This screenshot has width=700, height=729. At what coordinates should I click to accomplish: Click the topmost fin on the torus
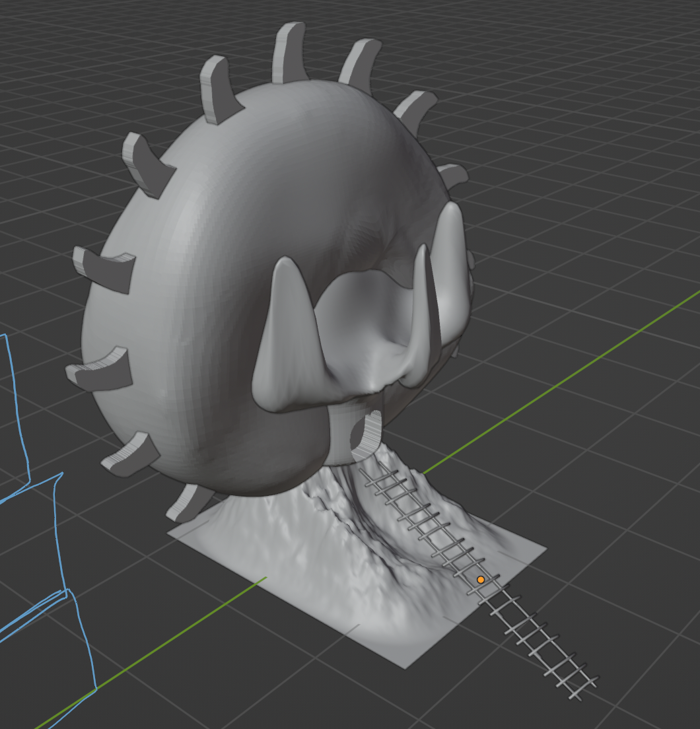coord(289,53)
